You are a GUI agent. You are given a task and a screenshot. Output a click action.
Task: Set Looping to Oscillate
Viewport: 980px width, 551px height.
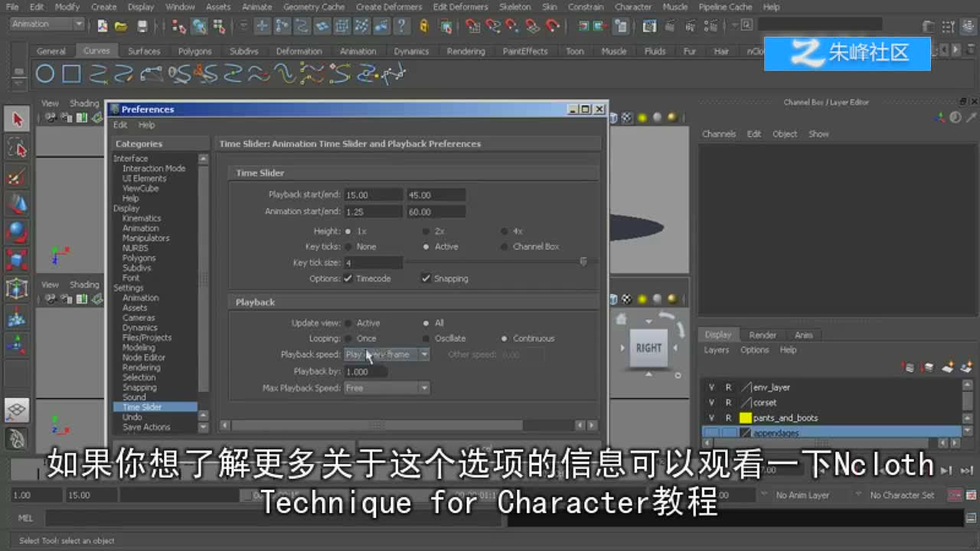426,338
